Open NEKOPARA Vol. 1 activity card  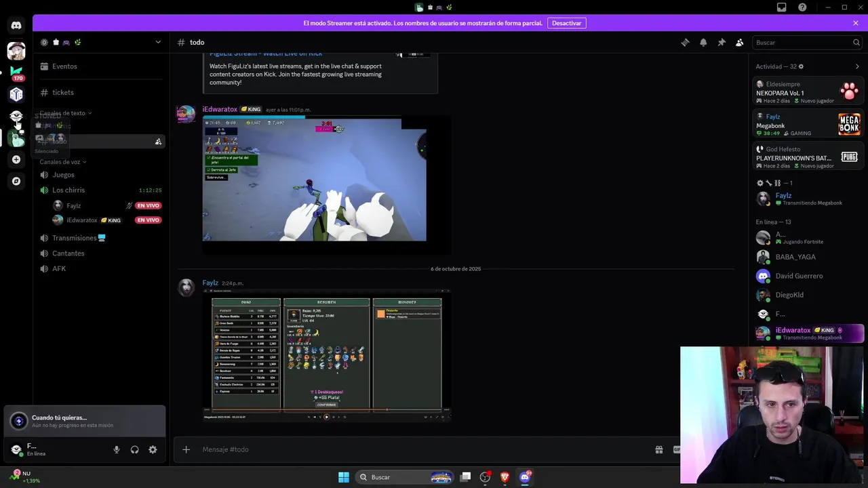[x=808, y=91]
